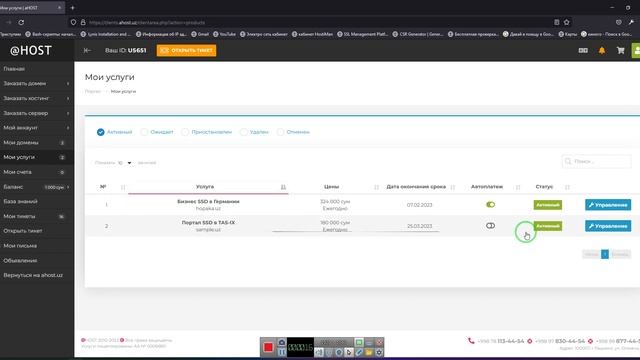Toggle the recorder cursor highlight icon
The image size is (640, 360).
(x=349, y=352)
